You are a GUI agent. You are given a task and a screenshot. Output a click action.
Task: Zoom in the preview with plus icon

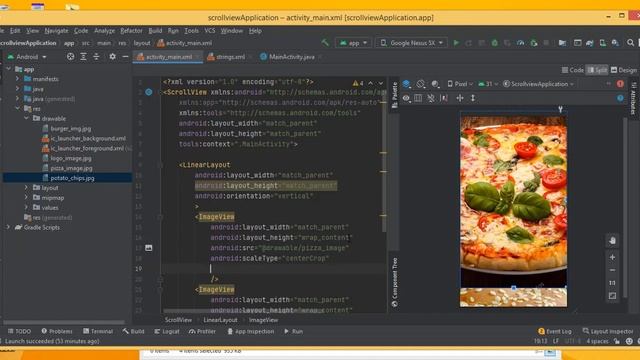coord(612,257)
